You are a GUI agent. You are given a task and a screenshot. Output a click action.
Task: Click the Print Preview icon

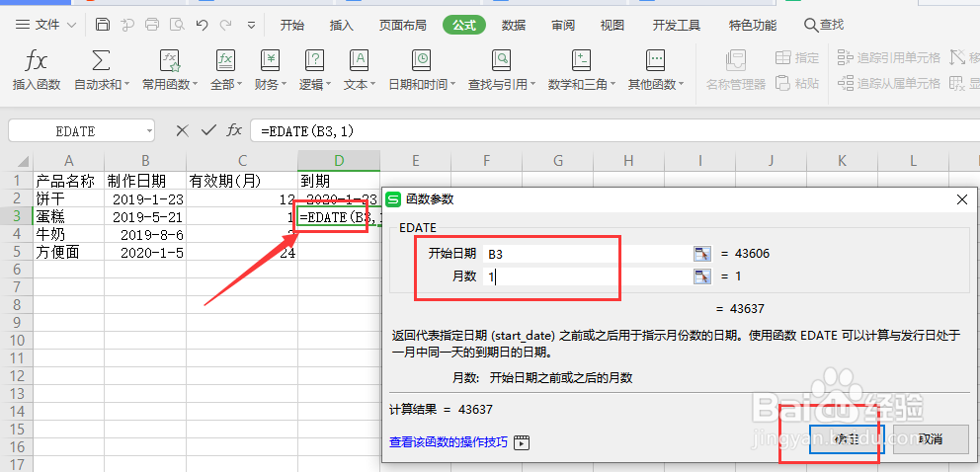(x=177, y=25)
